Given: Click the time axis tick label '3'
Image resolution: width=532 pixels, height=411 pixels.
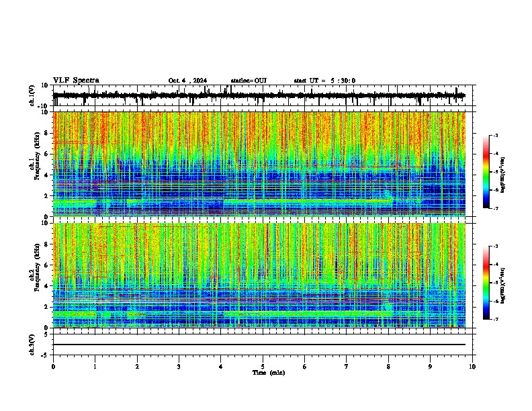Looking at the screenshot, I should [x=179, y=367].
